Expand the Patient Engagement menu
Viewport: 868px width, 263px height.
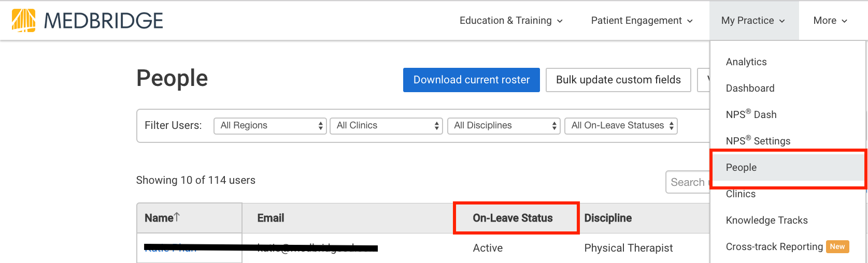pyautogui.click(x=642, y=21)
